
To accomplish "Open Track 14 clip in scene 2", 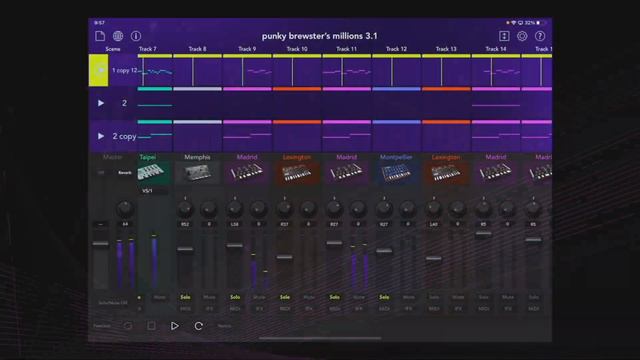I will click(496, 105).
